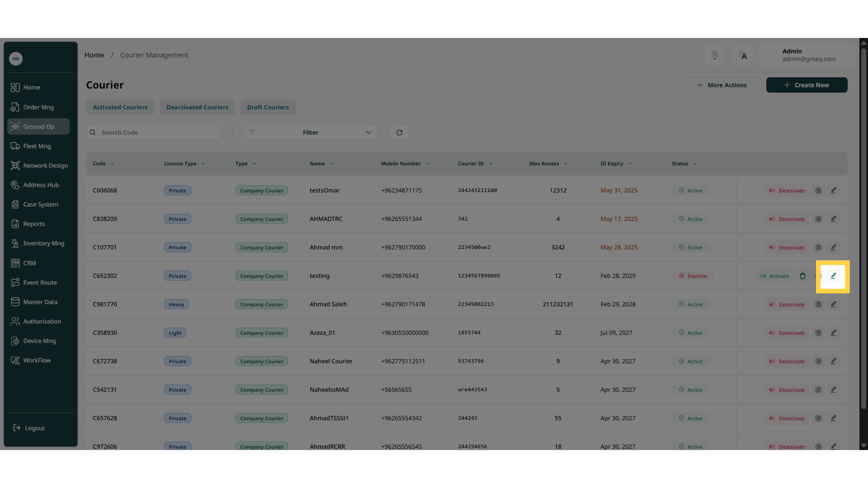The height and width of the screenshot is (488, 868).
Task: Switch to Draft Couriers tab
Action: 268,107
